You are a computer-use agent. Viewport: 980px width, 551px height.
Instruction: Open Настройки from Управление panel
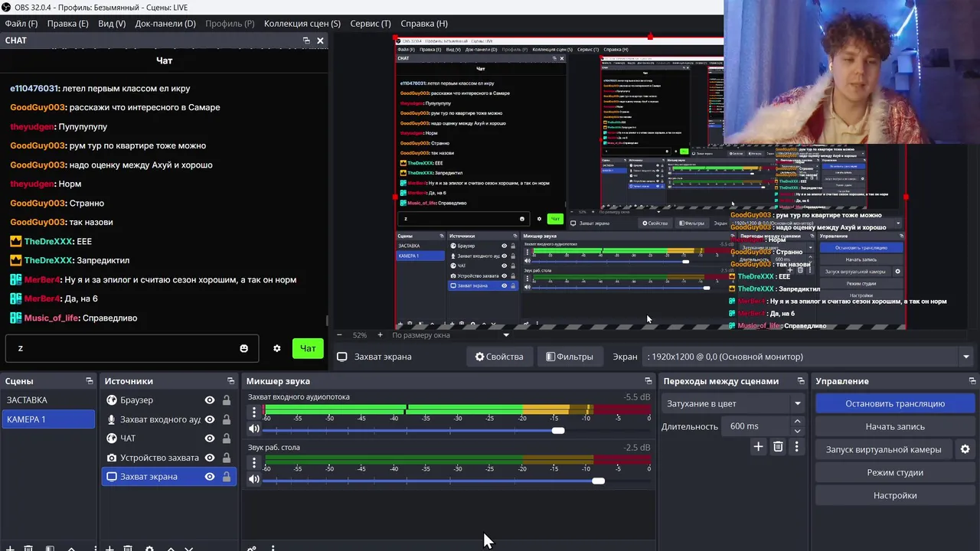tap(895, 495)
